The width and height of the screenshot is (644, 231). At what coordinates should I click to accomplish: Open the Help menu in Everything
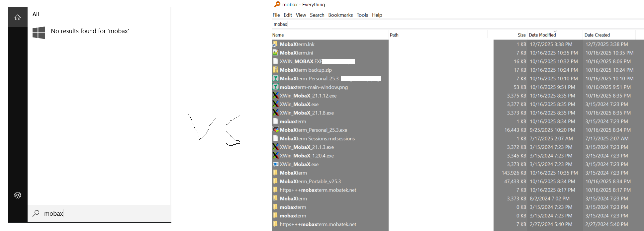click(x=377, y=15)
